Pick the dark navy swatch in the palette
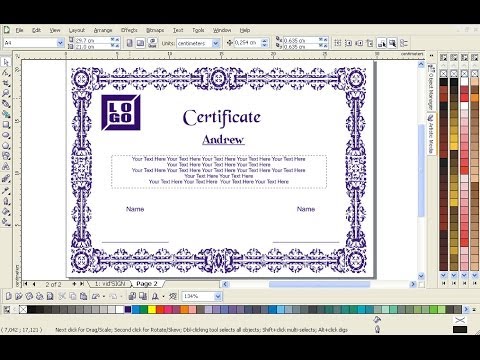480x360 pixels. point(128,310)
